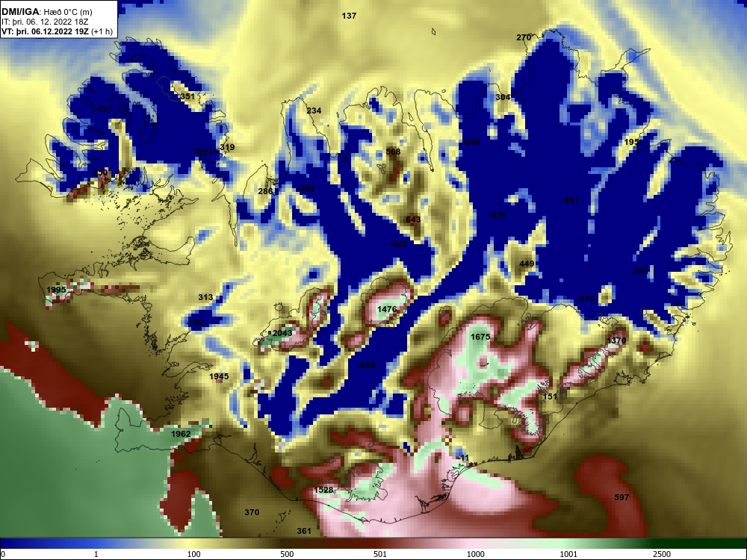747x560 pixels.
Task: Click the '501' label on the color scale
Action: point(380,554)
